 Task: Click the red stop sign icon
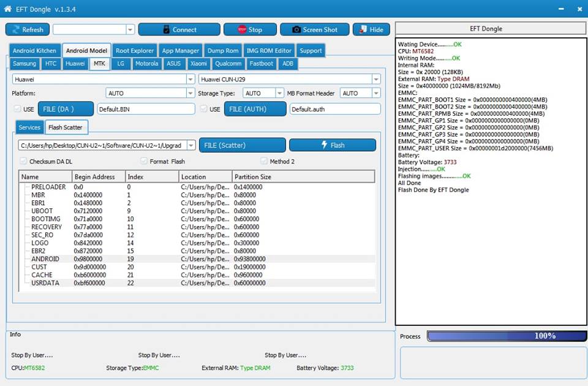(x=242, y=29)
